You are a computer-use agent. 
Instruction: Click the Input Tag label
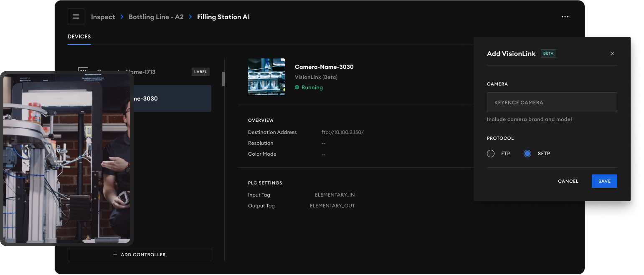coord(259,195)
